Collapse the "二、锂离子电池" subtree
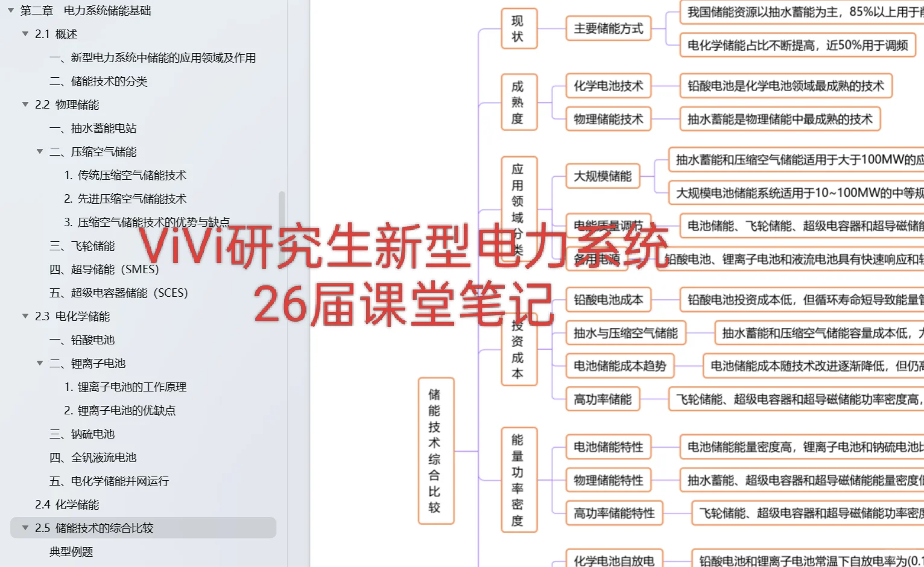Screen dimensions: 924x567 point(40,363)
